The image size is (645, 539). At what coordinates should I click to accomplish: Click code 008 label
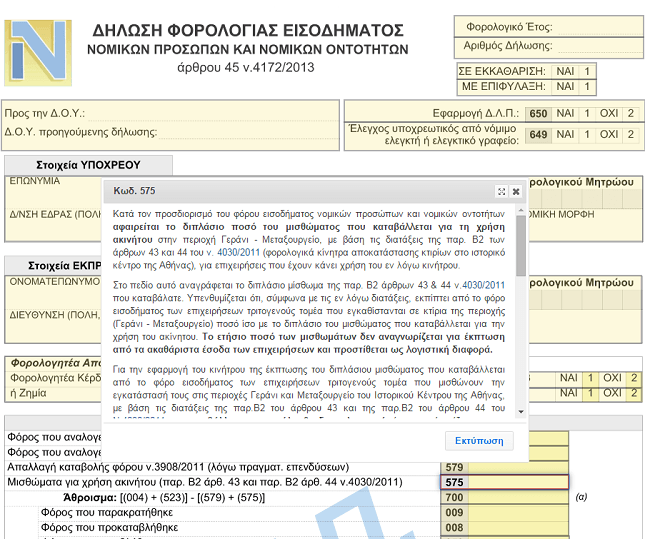click(454, 527)
